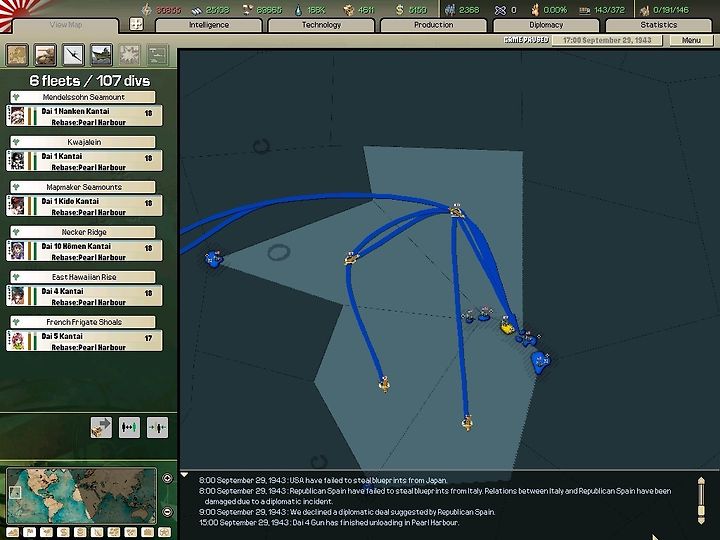This screenshot has height=540, width=720.
Task: Select the seventh map mode icon below the minimap
Action: point(113,533)
